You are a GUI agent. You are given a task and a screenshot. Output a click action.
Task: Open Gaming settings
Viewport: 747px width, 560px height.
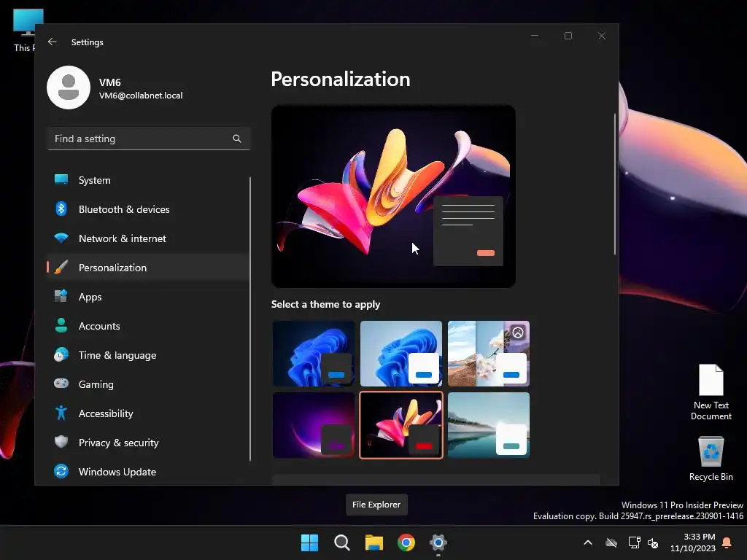(149, 384)
